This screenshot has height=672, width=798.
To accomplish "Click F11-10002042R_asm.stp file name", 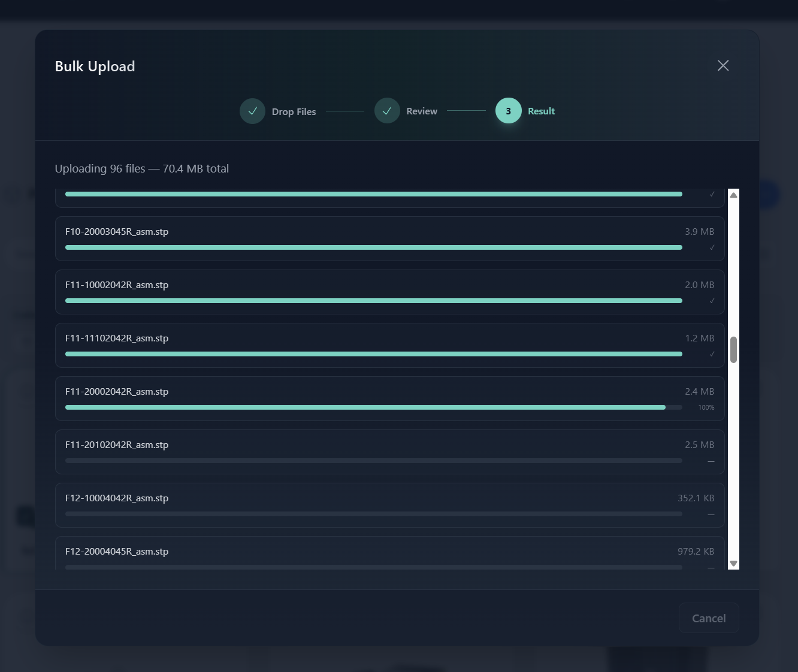I will point(117,284).
